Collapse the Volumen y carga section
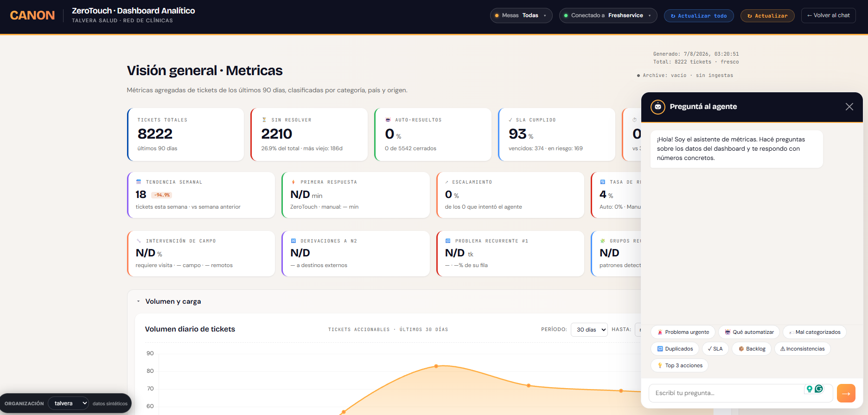 tap(138, 301)
